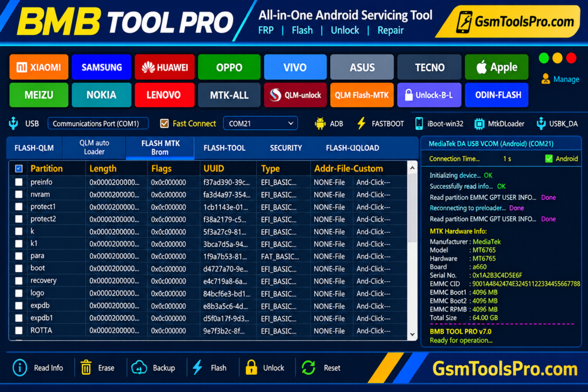
Task: Click the Huawei logo icon
Action: 148,68
